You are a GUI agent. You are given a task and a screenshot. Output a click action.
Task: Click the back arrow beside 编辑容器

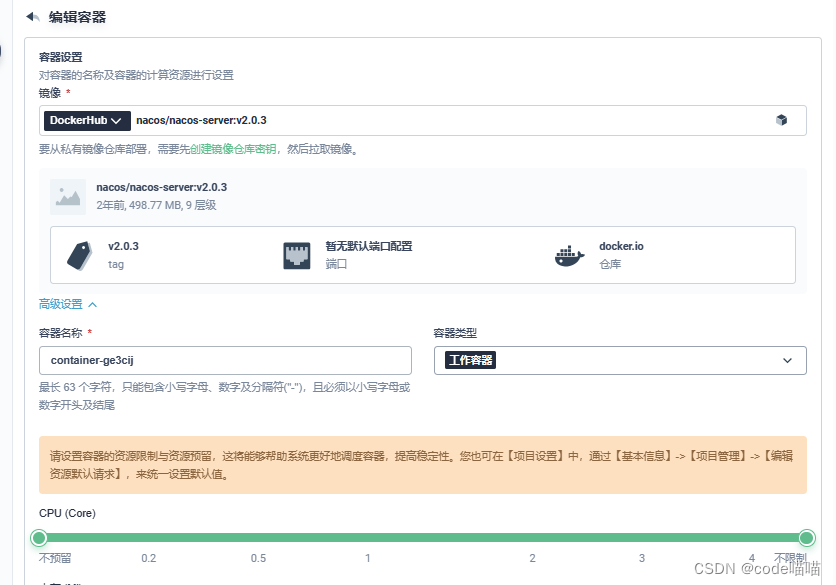tap(33, 17)
